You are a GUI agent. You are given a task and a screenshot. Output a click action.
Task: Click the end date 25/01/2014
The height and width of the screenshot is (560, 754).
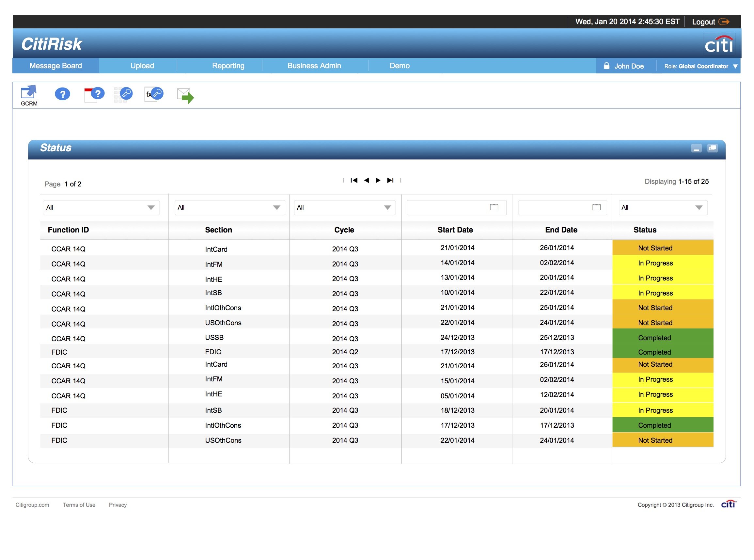557,308
